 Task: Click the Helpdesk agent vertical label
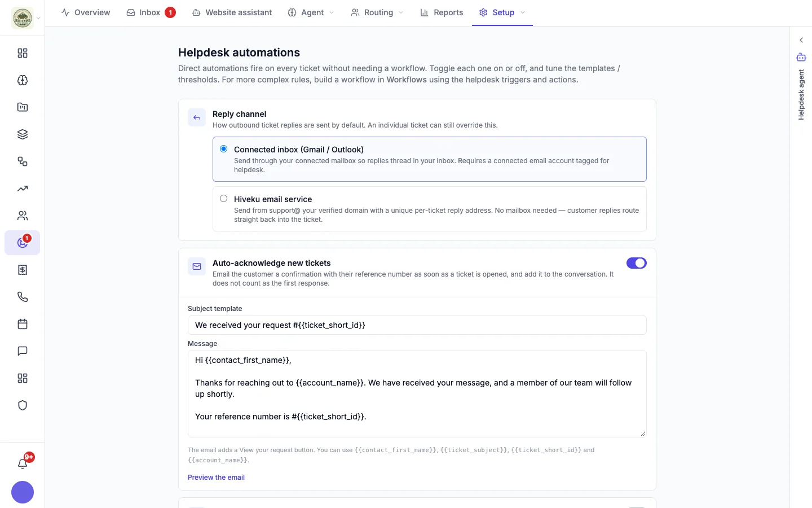[801, 95]
